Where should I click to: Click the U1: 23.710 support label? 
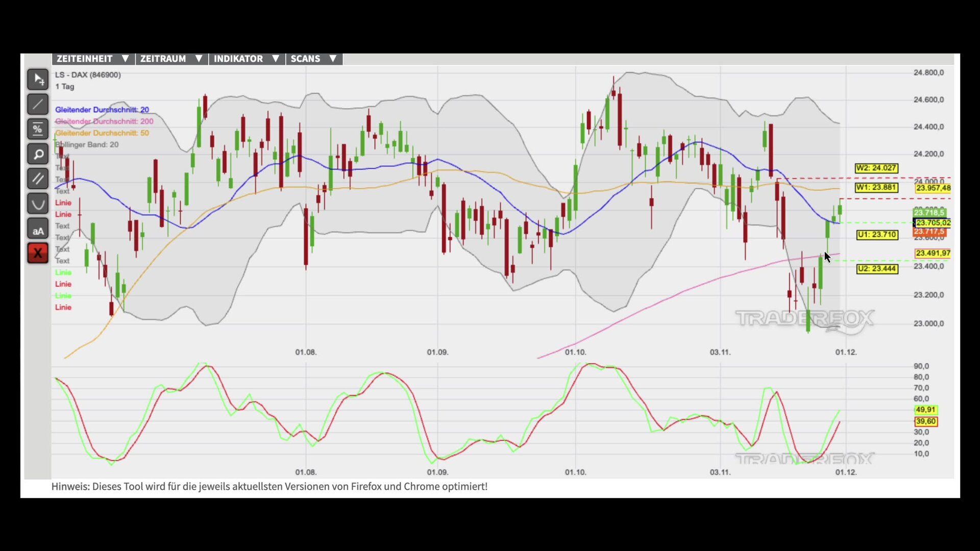(x=876, y=235)
